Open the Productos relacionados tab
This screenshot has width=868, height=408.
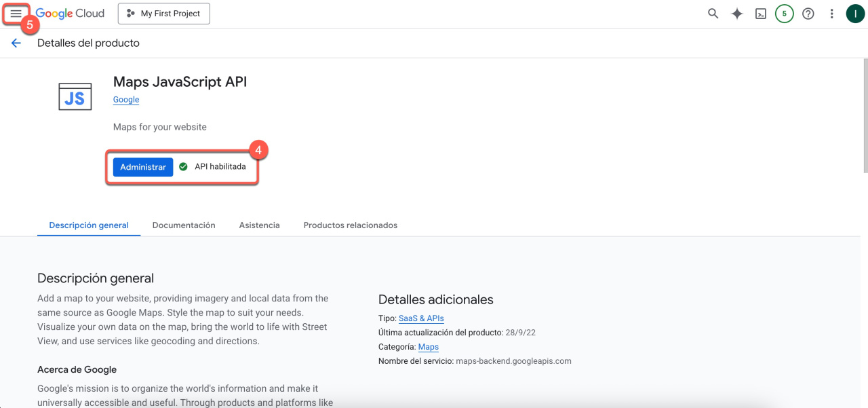pos(350,225)
